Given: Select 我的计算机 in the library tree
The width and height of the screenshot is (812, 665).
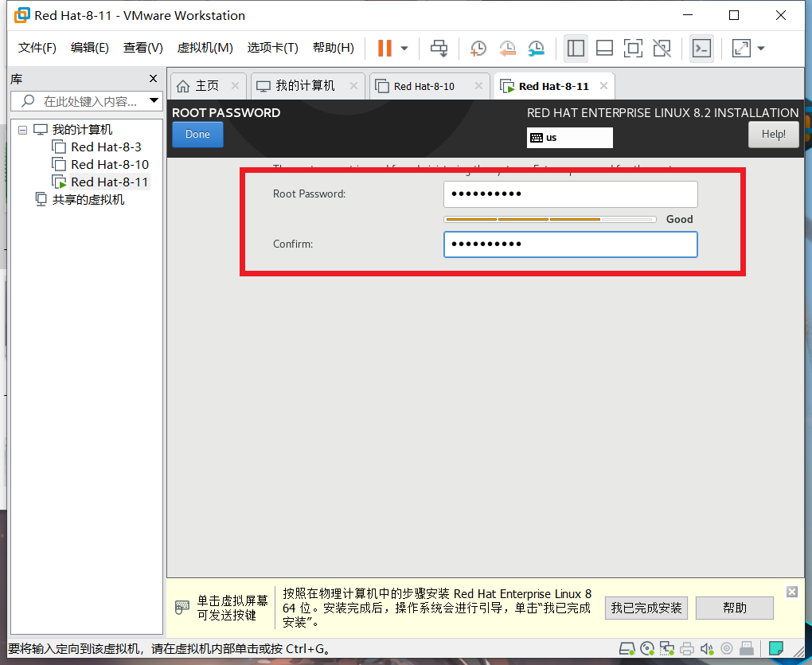Looking at the screenshot, I should click(x=82, y=130).
